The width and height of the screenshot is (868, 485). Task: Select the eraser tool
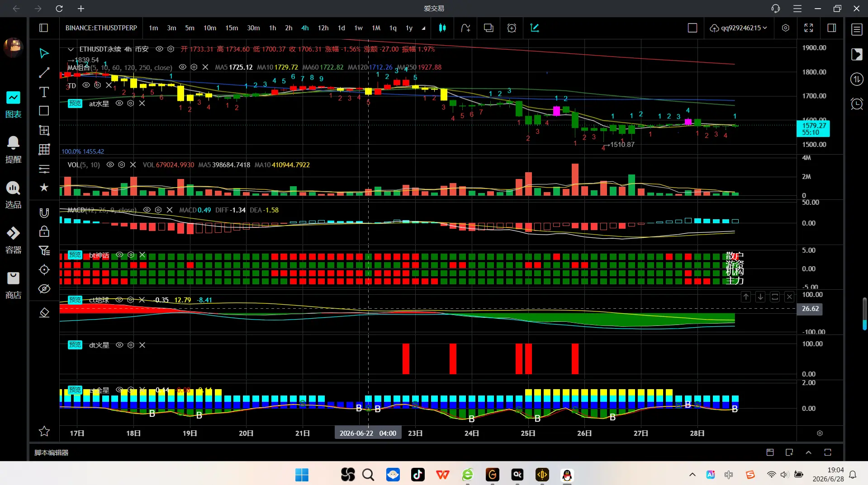click(44, 313)
